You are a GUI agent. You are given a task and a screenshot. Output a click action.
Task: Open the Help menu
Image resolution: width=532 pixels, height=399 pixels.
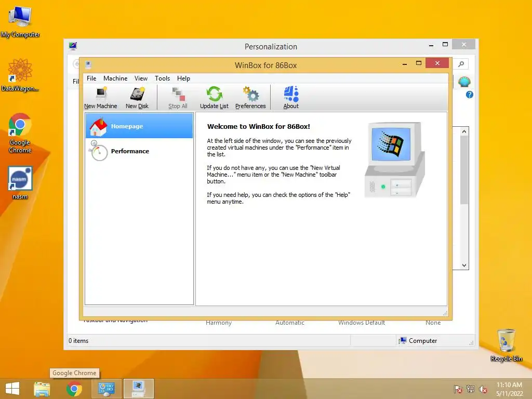(183, 78)
